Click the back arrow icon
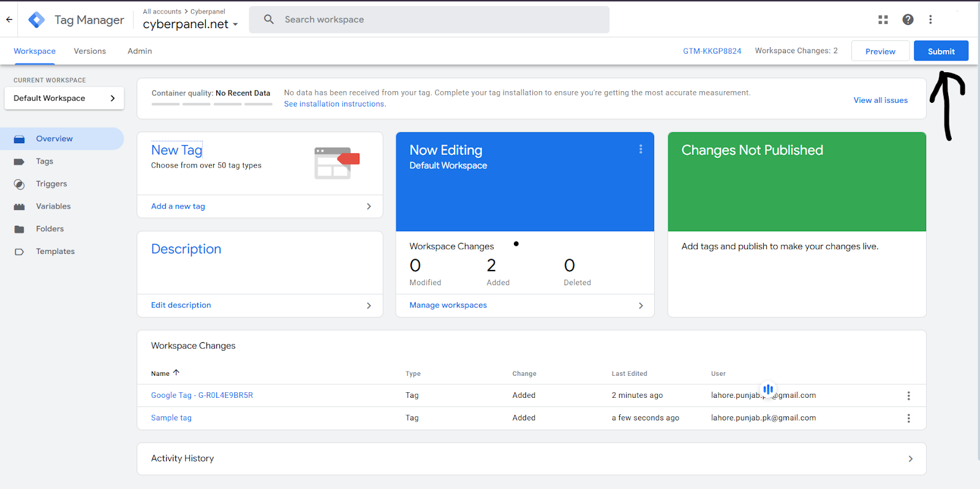Image resolution: width=980 pixels, height=489 pixels. pos(9,20)
